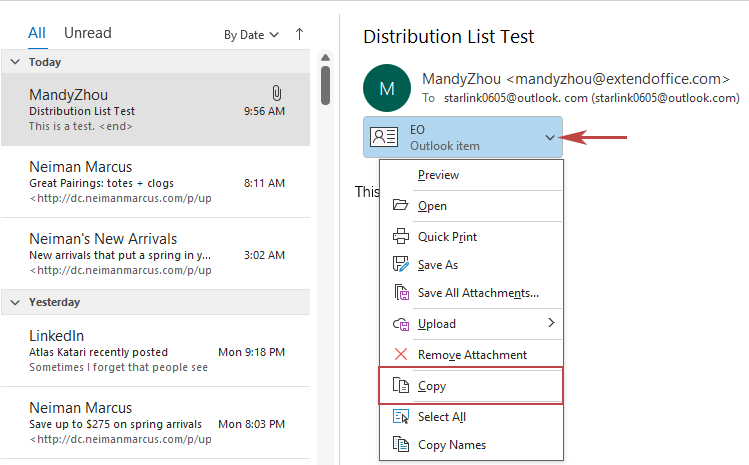Expand the Upload submenu
Image resolution: width=749 pixels, height=465 pixels.
(x=550, y=324)
